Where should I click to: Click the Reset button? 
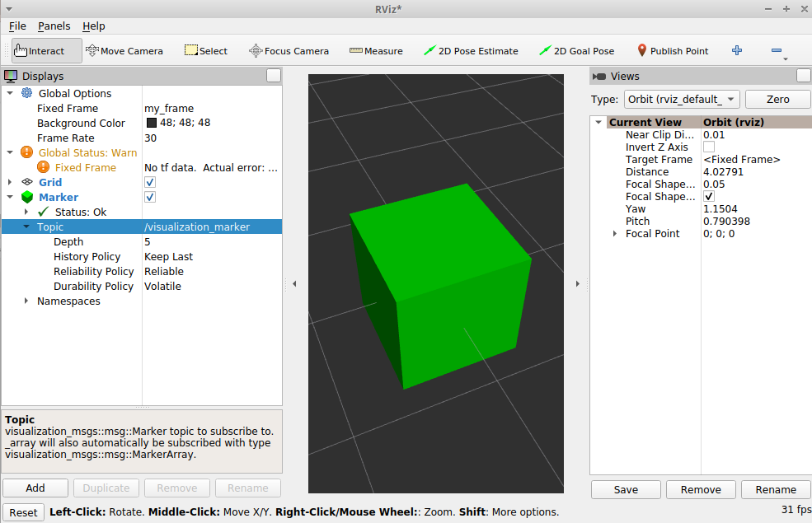23,512
